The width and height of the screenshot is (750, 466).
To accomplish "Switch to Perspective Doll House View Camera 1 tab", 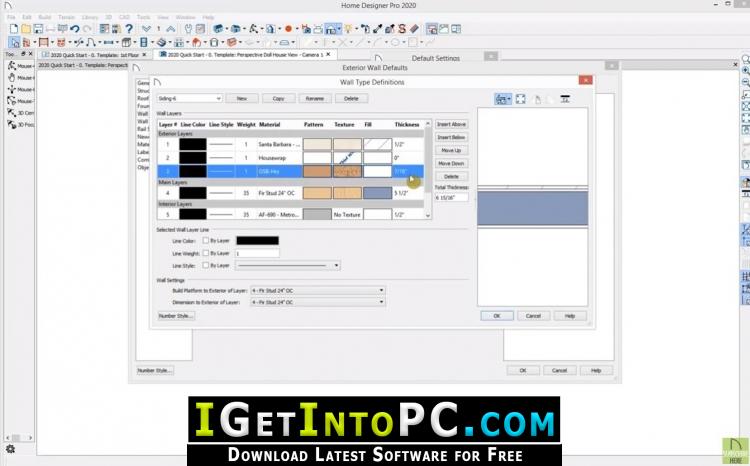I will pos(244,55).
